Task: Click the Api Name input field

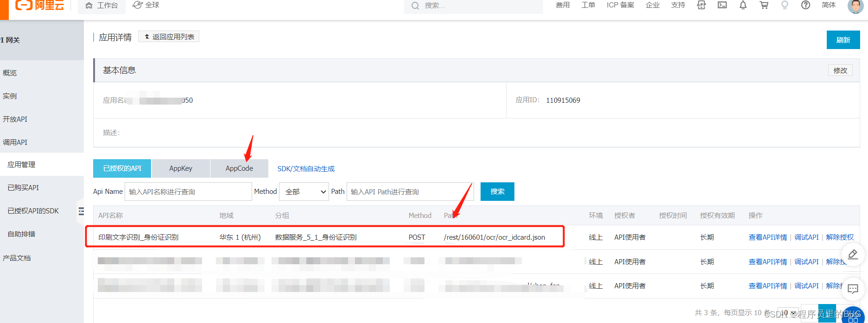Action: (188, 192)
